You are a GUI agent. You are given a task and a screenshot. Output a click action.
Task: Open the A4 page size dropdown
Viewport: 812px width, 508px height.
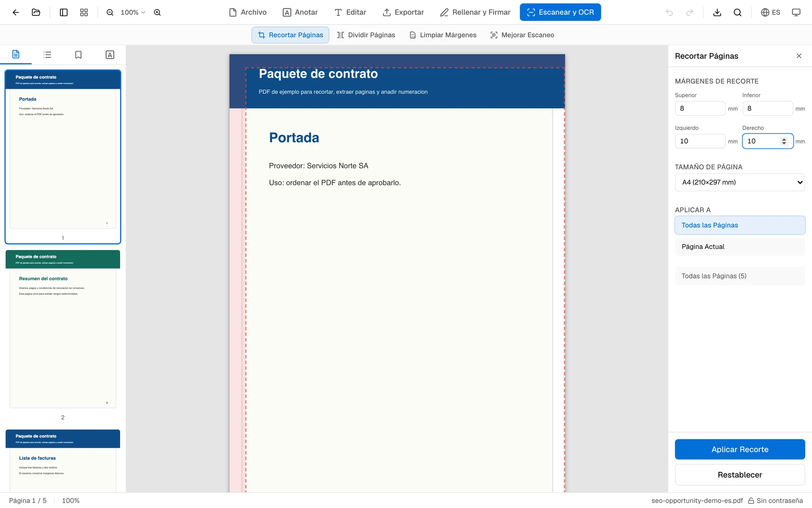pyautogui.click(x=740, y=182)
